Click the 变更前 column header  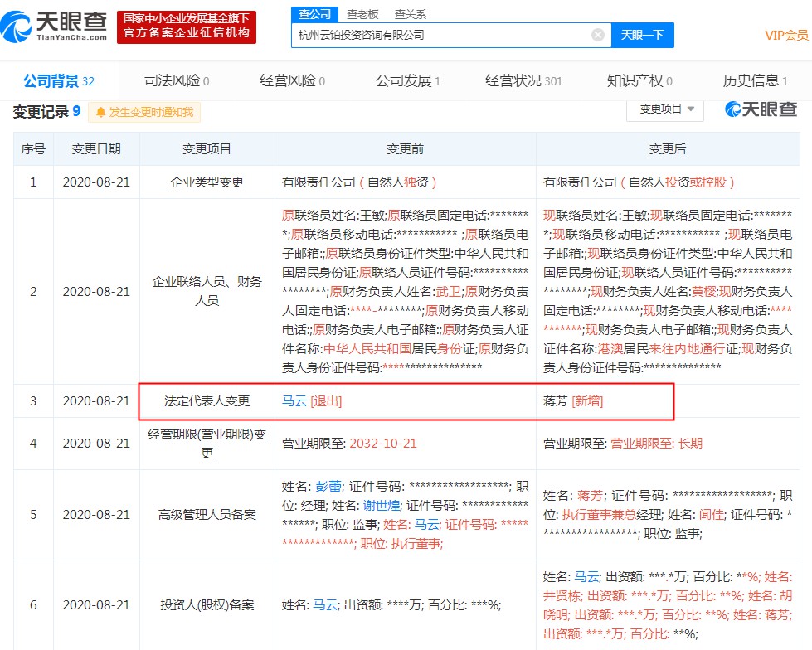pyautogui.click(x=405, y=149)
